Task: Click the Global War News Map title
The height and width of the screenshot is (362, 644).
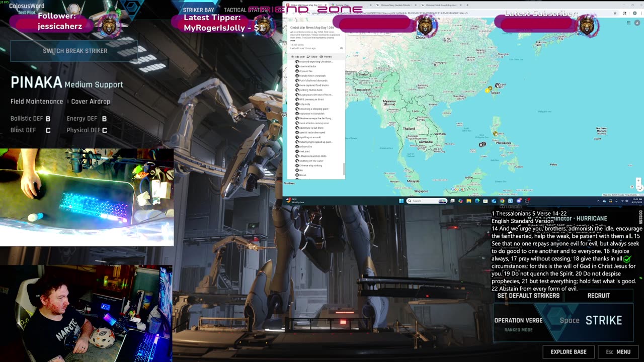Action: point(312,28)
